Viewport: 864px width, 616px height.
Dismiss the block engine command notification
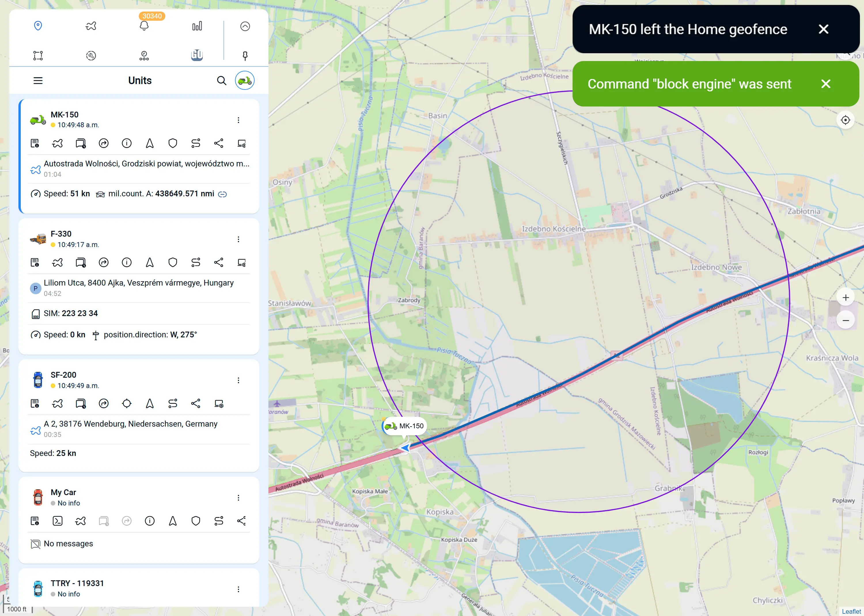point(826,84)
